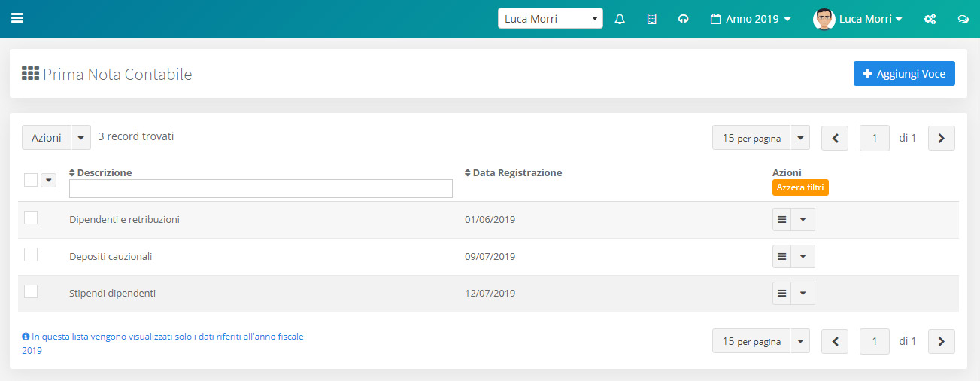Viewport: 980px width, 381px height.
Task: Open the settings gears icon
Action: (930, 19)
